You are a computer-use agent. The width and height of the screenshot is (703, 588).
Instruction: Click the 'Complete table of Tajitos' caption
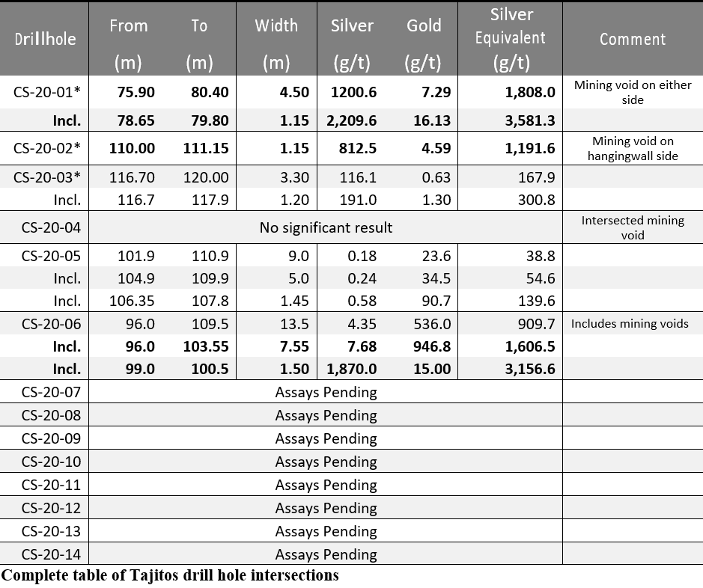pyautogui.click(x=170, y=575)
